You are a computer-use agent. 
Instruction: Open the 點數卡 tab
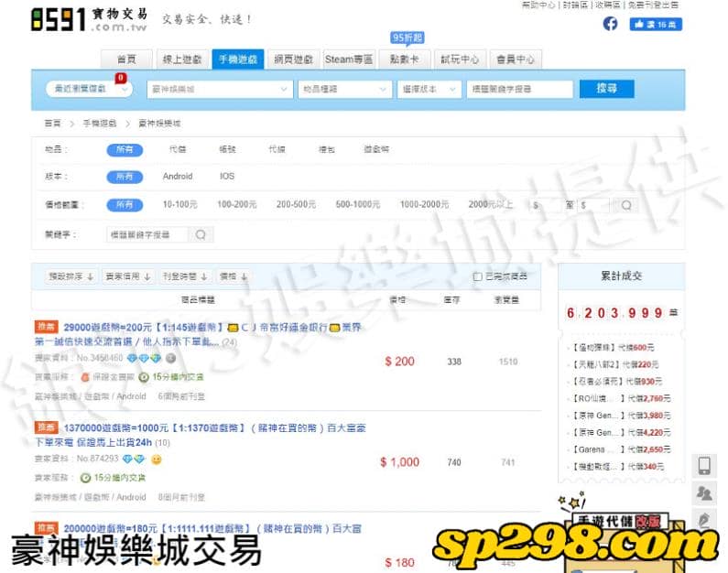405,59
